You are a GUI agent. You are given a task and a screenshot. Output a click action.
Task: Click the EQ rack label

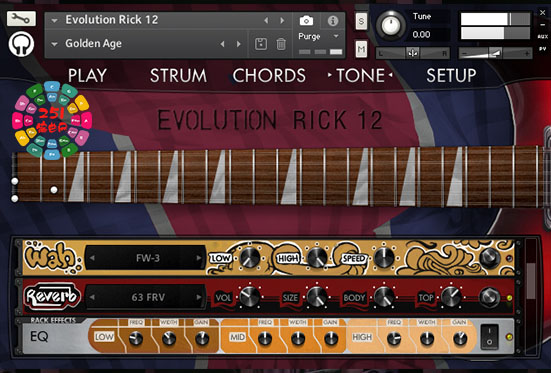click(x=39, y=336)
